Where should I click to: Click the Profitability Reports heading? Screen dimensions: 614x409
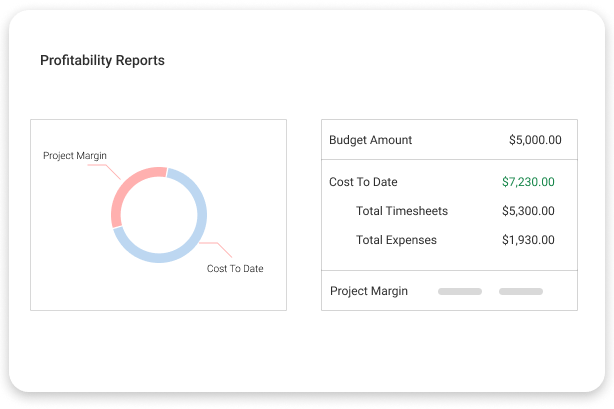pyautogui.click(x=102, y=61)
